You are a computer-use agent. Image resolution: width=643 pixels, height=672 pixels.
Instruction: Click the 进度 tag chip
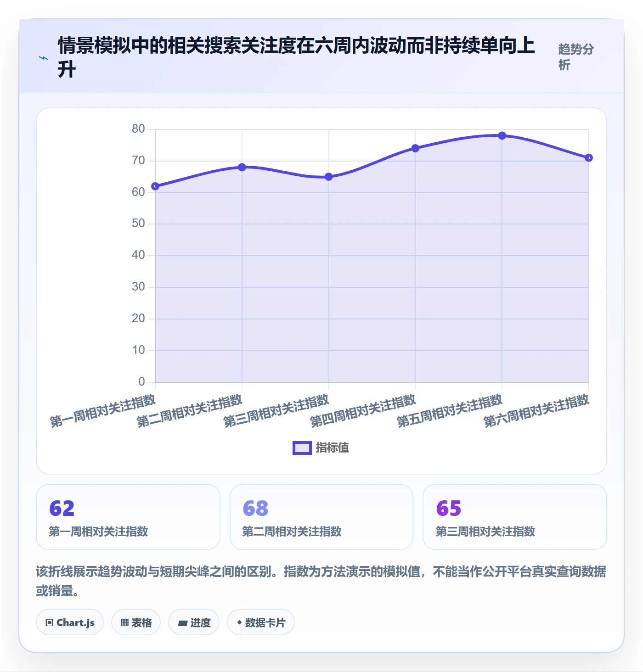point(194,622)
